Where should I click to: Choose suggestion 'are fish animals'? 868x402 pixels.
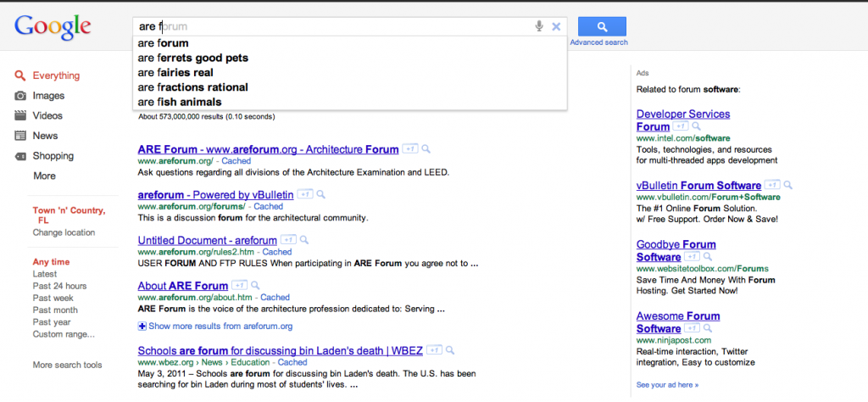[x=350, y=102]
